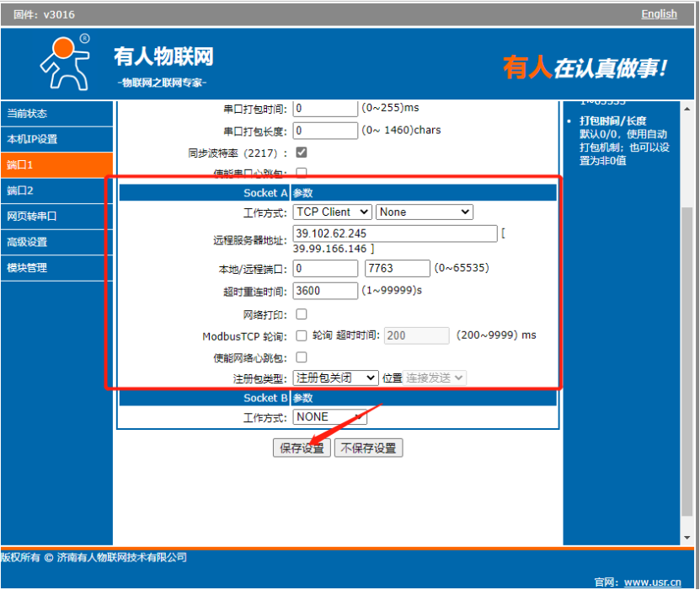Image resolution: width=700 pixels, height=590 pixels.
Task: Click the 不保存设置 button
Action: [369, 448]
